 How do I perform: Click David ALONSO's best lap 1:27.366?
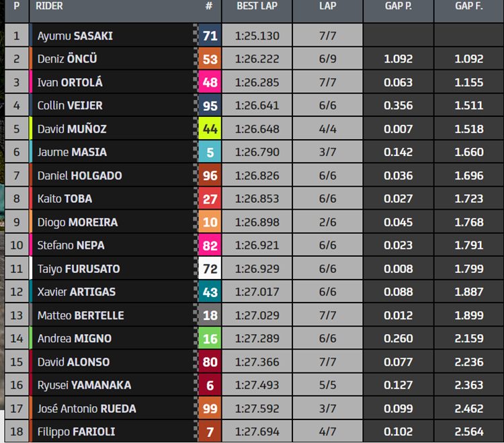click(x=257, y=362)
